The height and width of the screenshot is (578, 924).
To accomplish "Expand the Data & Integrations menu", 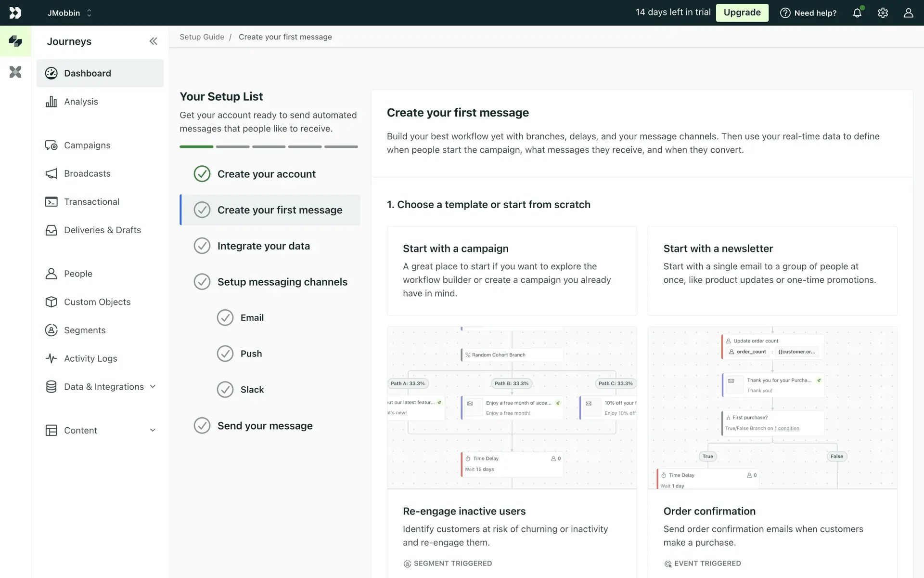I will point(153,387).
